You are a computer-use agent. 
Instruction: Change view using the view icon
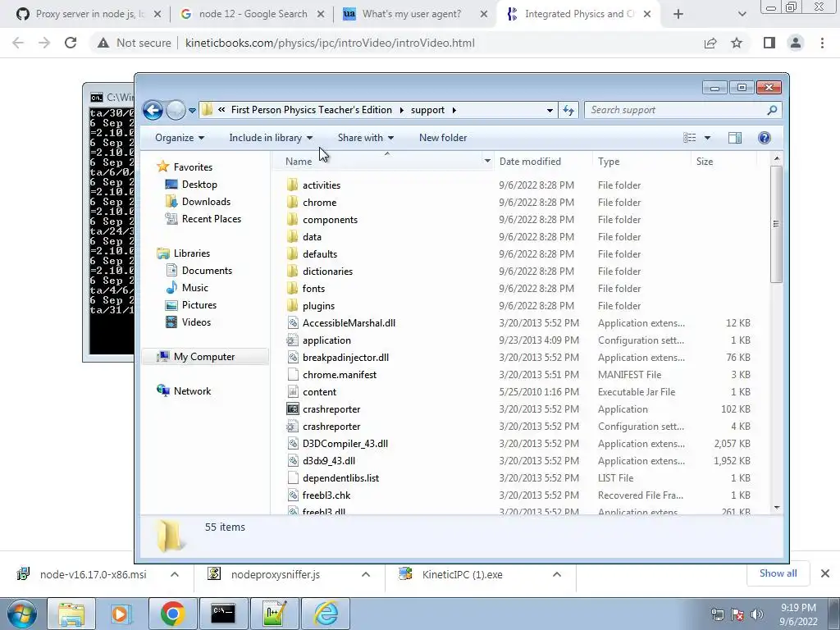click(689, 138)
